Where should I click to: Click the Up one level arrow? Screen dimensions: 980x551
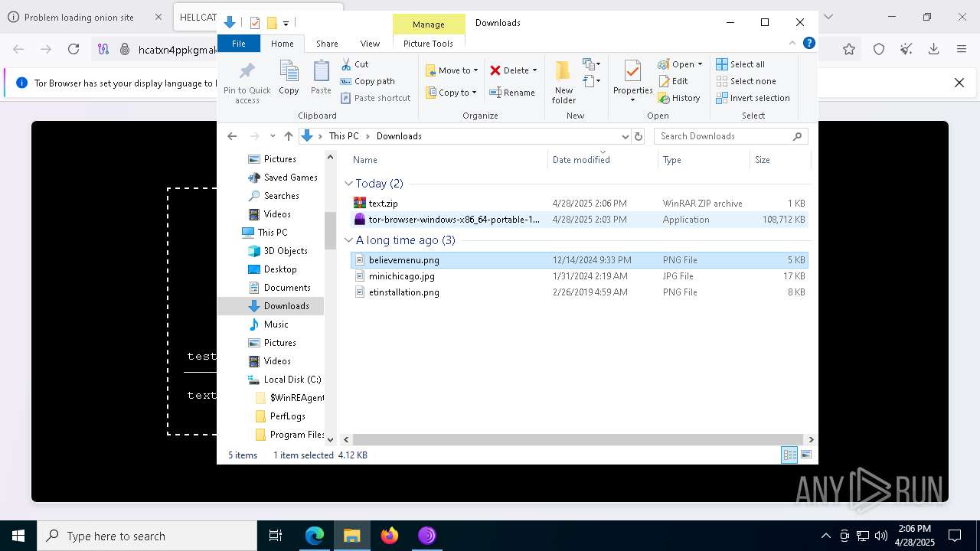pos(288,136)
